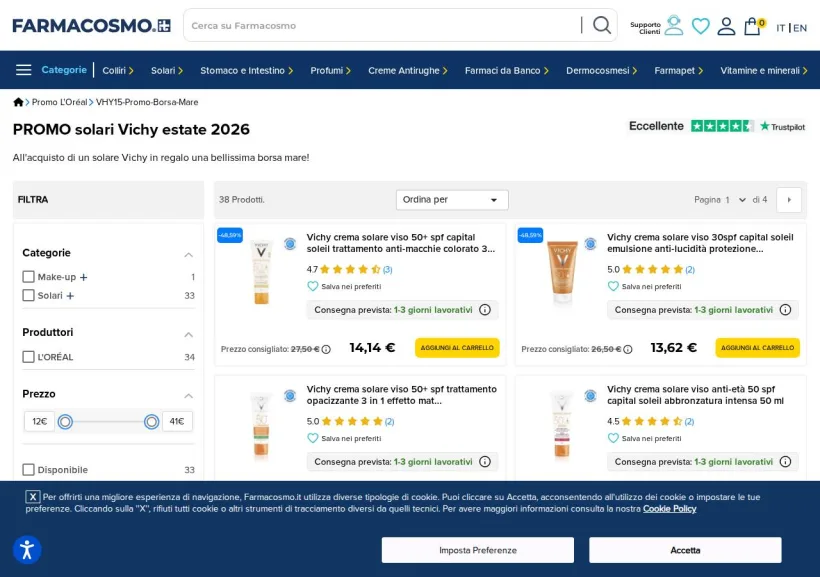Check the Disponibile checkbox
Image resolution: width=820 pixels, height=577 pixels.
coord(29,469)
